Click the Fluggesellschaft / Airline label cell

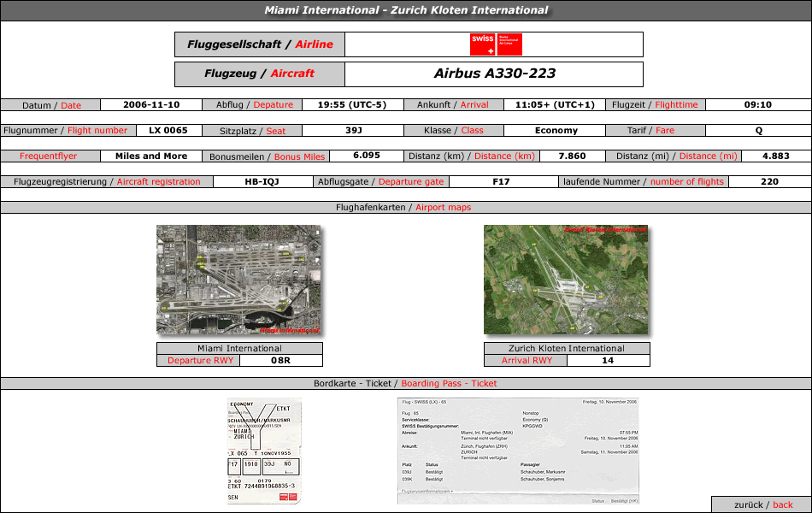(260, 44)
